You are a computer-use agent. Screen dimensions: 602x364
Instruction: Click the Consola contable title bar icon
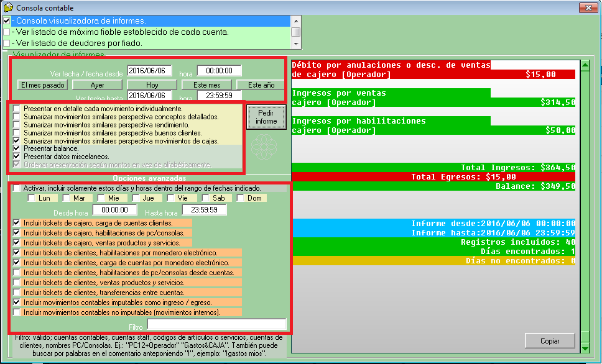pyautogui.click(x=8, y=7)
